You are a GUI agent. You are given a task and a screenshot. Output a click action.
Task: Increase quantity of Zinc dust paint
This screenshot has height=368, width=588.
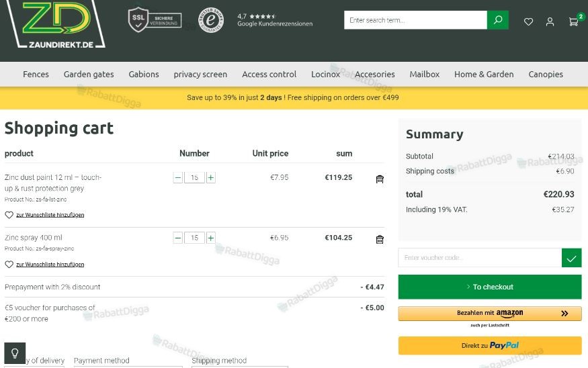click(x=211, y=178)
